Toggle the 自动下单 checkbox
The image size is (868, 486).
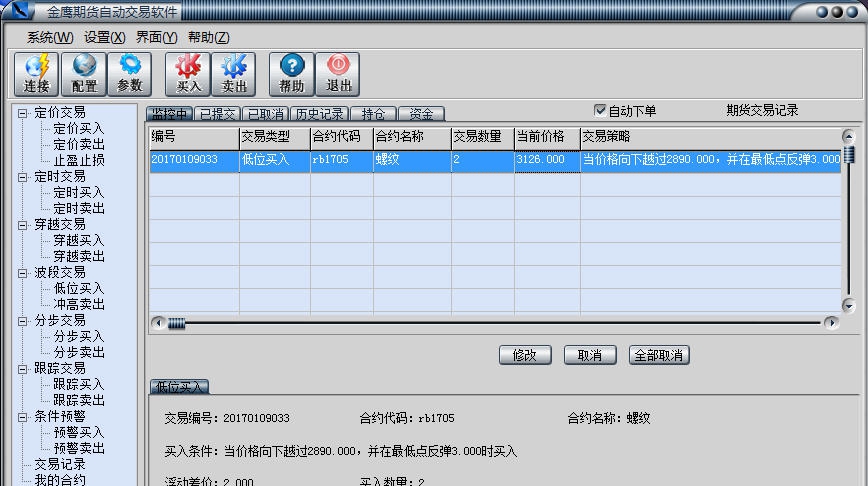(x=600, y=110)
